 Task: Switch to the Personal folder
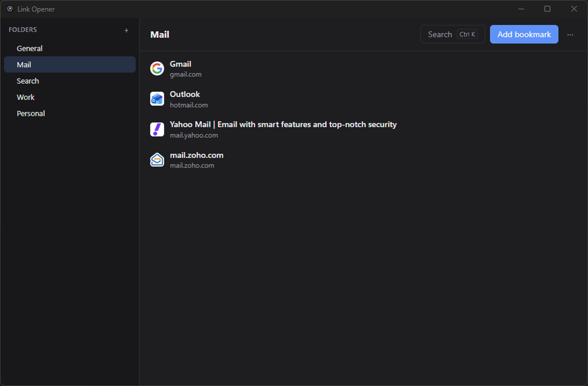[70, 113]
